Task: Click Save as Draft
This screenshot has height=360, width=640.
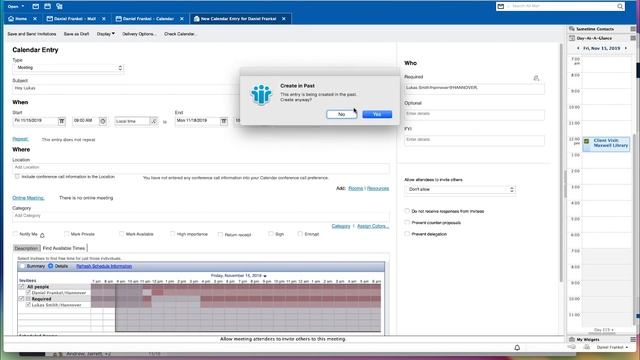Action: pyautogui.click(x=76, y=34)
